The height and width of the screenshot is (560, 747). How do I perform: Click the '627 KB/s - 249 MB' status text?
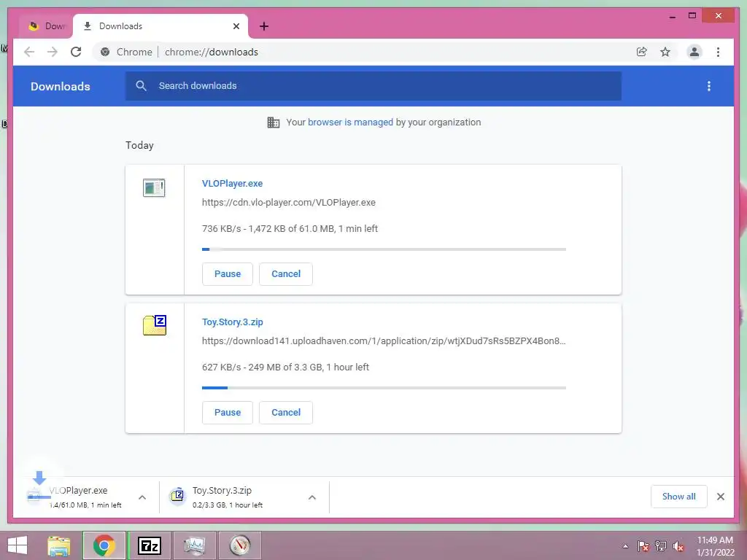tap(285, 367)
